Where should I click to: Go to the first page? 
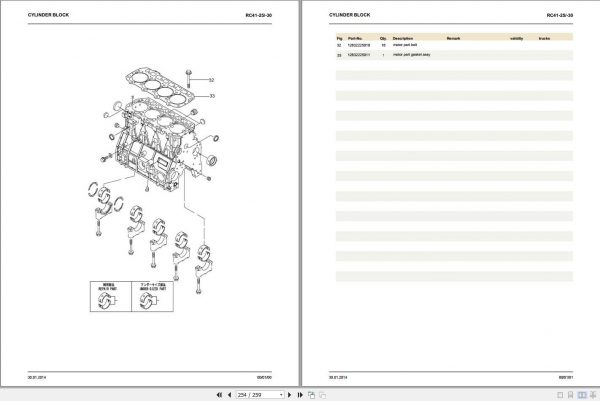[219, 395]
